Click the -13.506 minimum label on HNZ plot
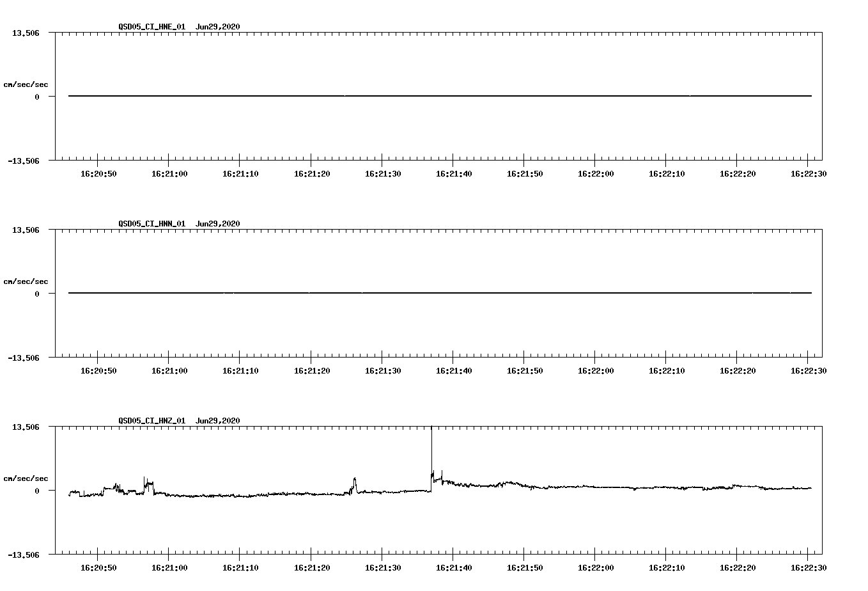 (x=24, y=555)
